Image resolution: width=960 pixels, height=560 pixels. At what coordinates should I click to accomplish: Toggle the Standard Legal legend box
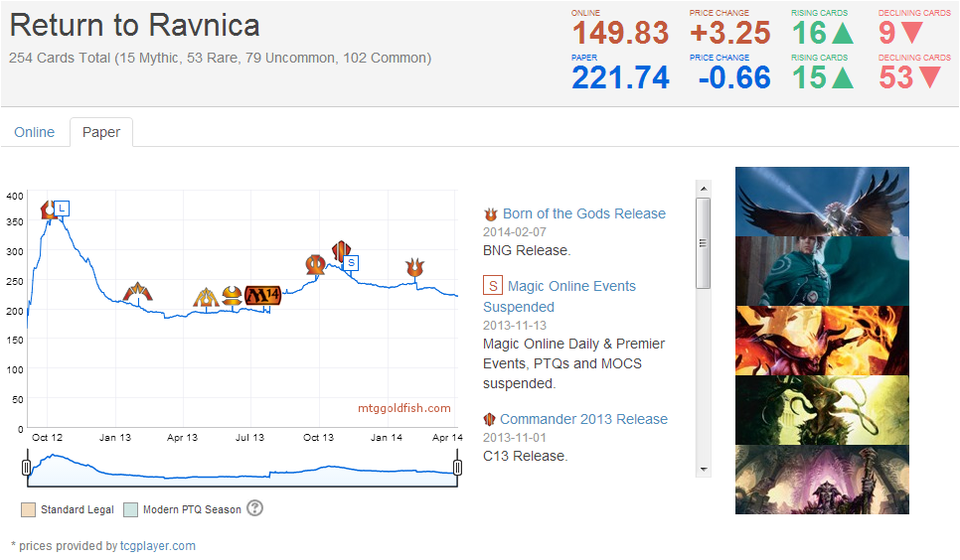28,509
